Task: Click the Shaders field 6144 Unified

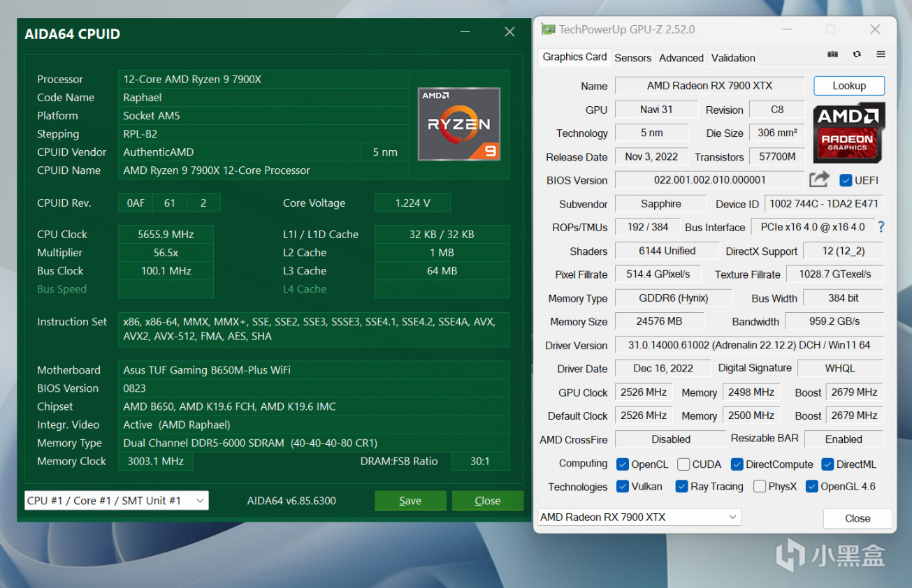Action: tap(667, 251)
